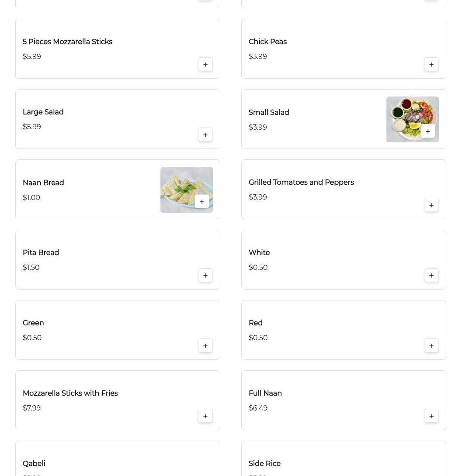Open Qabeli item details
This screenshot has width=459, height=476.
[34, 463]
